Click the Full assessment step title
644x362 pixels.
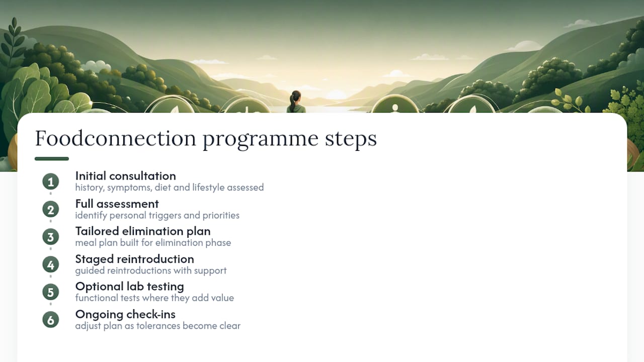pos(117,204)
